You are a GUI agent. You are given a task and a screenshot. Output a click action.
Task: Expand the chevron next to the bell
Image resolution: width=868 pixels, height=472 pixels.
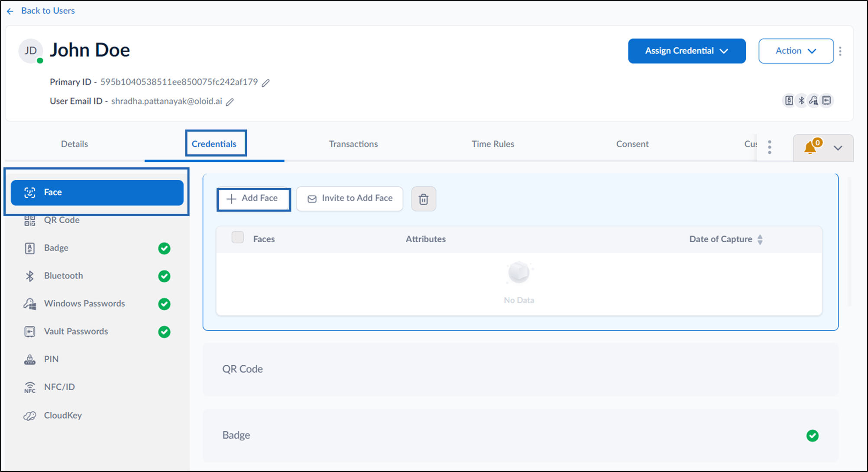coord(838,148)
